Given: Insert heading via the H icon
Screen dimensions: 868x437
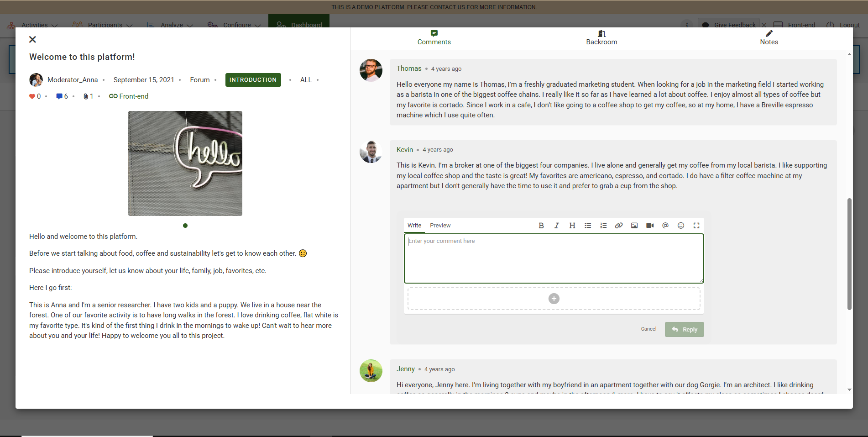Looking at the screenshot, I should pyautogui.click(x=572, y=226).
